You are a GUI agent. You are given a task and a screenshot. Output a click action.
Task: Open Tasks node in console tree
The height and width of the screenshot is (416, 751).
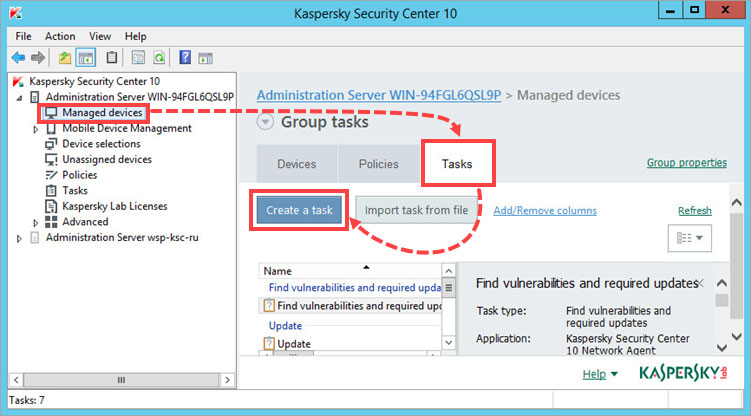click(75, 191)
